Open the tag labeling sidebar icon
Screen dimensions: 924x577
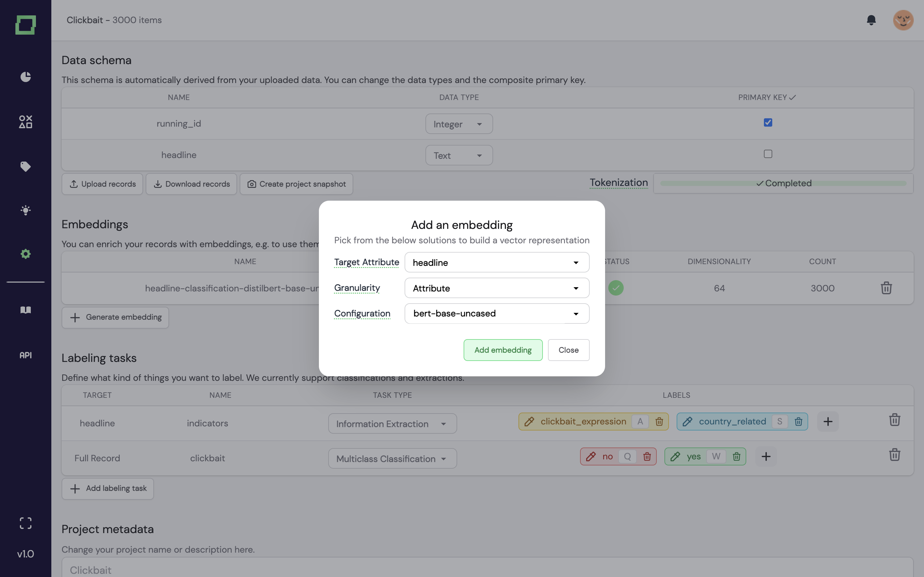tap(26, 166)
